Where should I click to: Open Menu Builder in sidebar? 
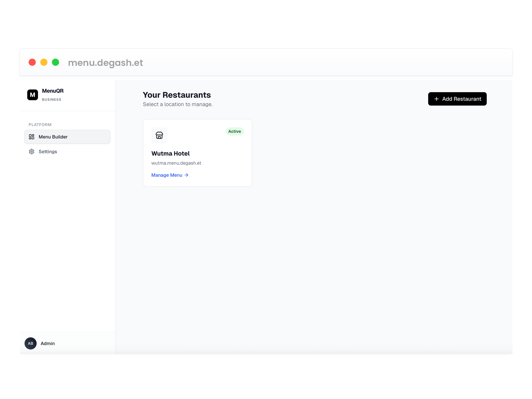pyautogui.click(x=67, y=137)
